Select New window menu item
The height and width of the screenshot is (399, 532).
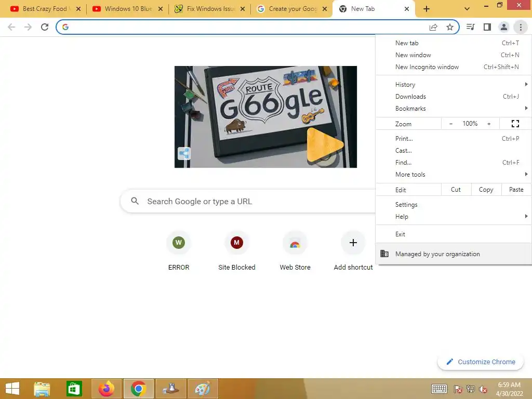click(454, 55)
